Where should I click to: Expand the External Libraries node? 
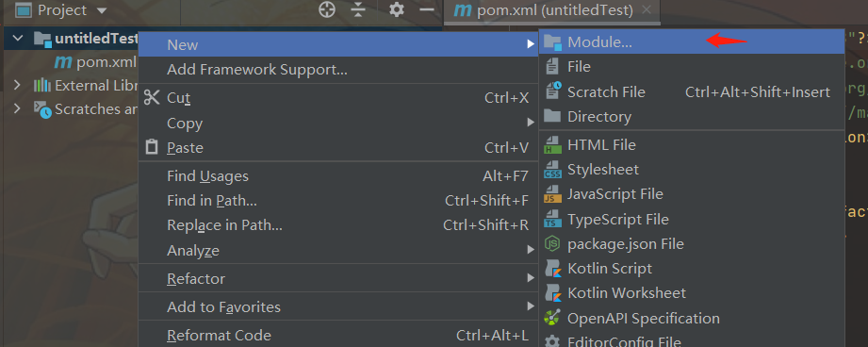click(x=17, y=85)
